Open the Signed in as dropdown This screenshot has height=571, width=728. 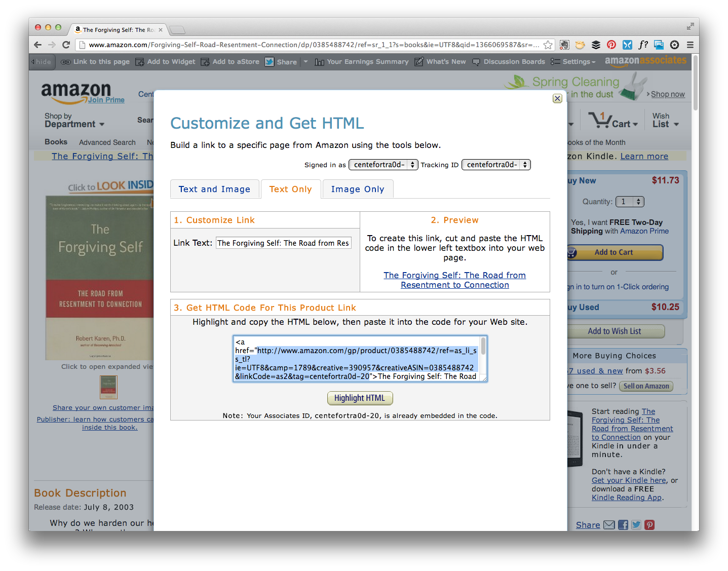coord(383,165)
